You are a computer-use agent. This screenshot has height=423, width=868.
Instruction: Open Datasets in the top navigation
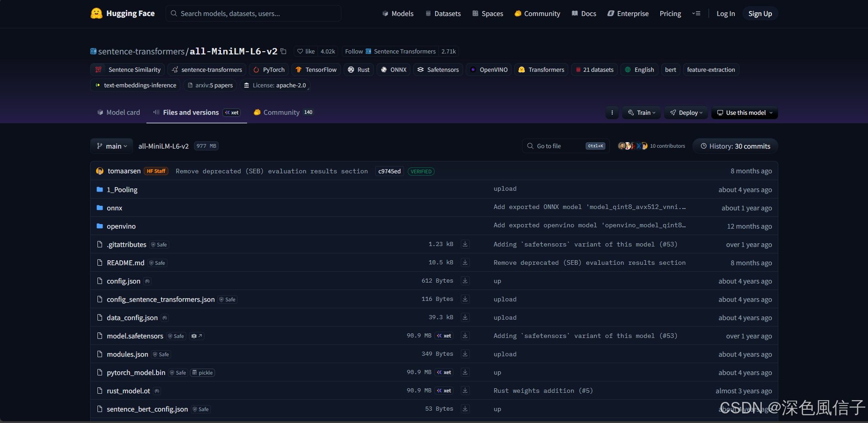pos(443,14)
